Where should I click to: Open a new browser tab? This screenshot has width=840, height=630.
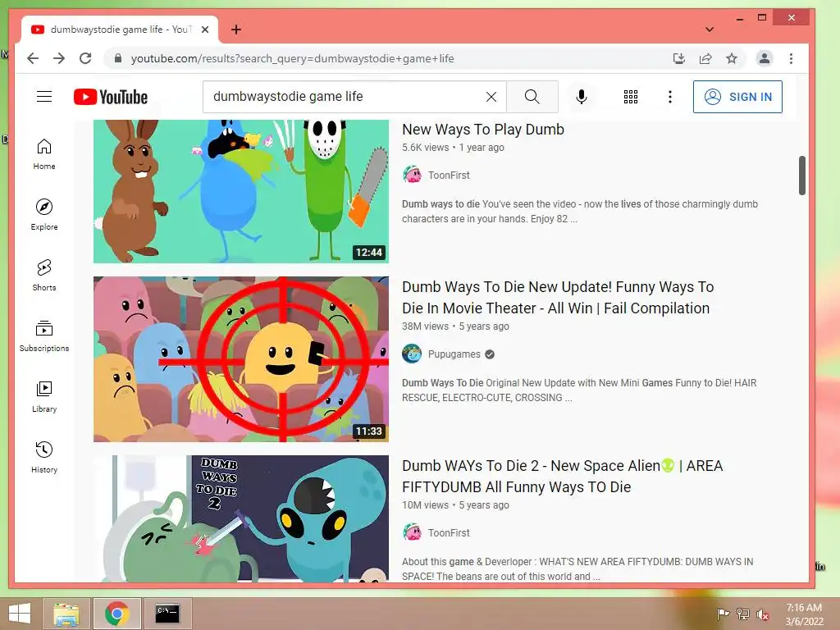(x=235, y=30)
